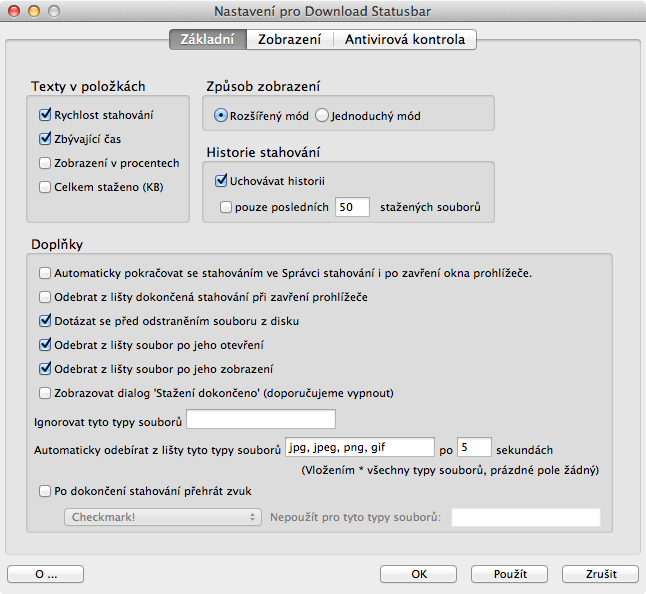Switch to the Zobrazení tab
Viewport: 646px width, 594px height.
[x=289, y=40]
